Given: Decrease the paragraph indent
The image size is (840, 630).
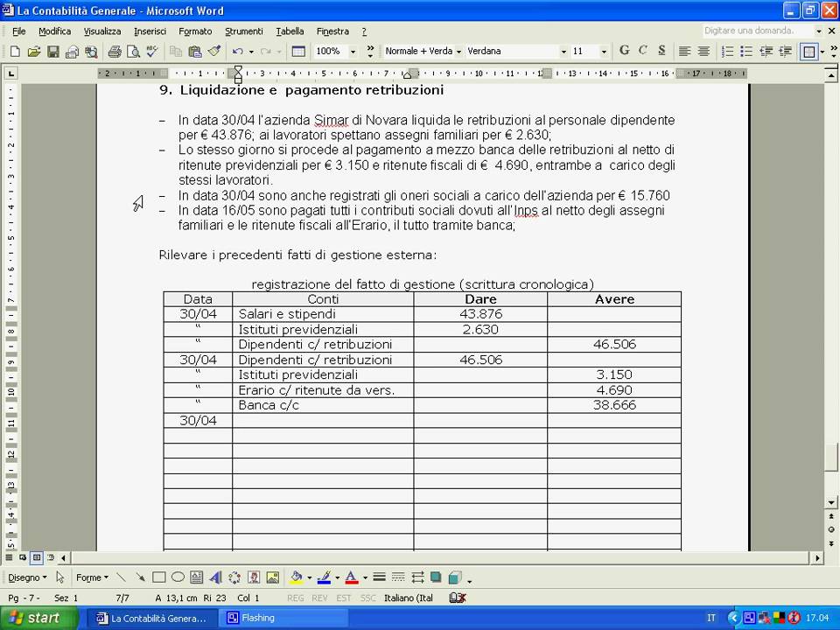Looking at the screenshot, I should pos(766,52).
